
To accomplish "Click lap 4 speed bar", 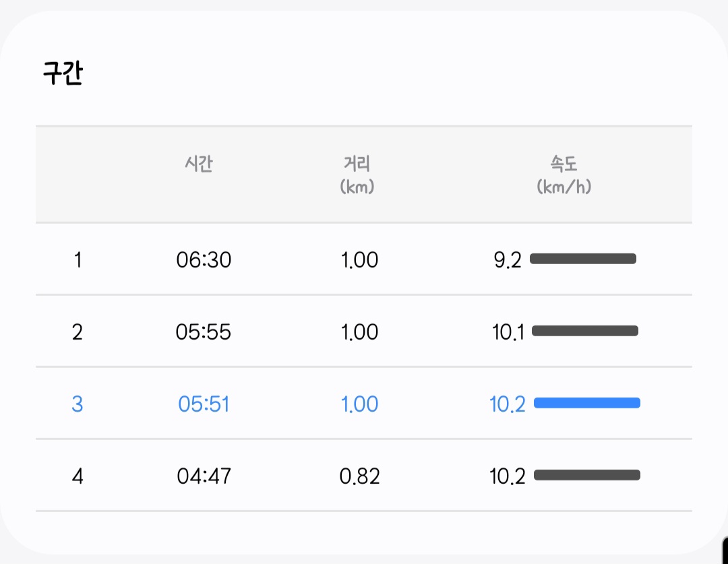I will [x=587, y=475].
